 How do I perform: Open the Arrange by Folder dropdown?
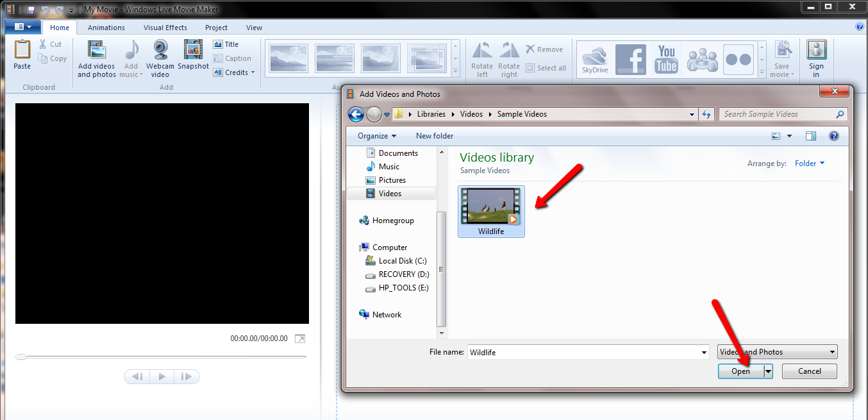pyautogui.click(x=809, y=164)
